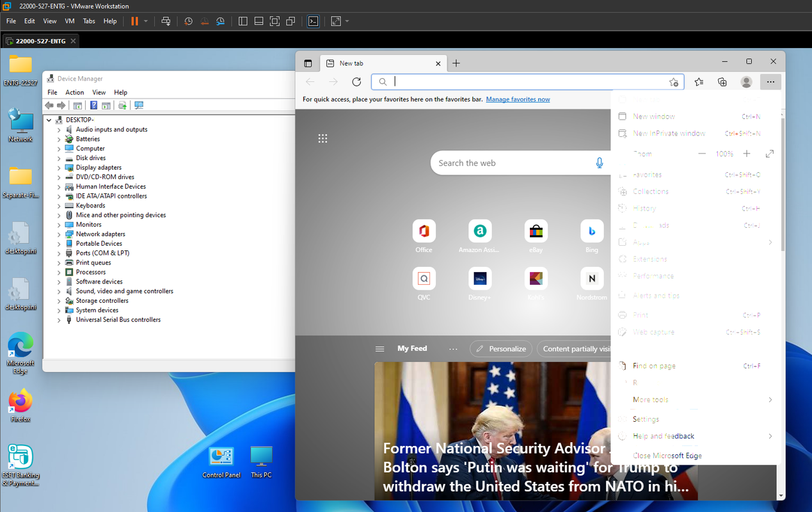812x512 pixels.
Task: Open a new tab with the plus button
Action: 456,63
